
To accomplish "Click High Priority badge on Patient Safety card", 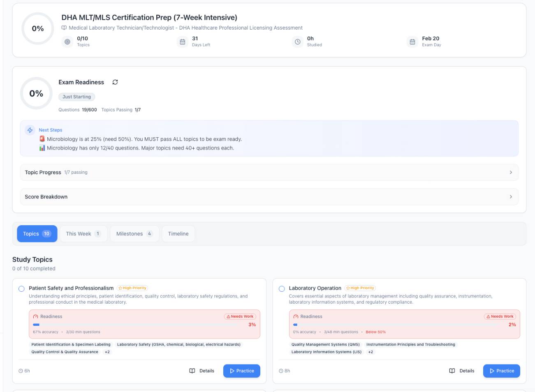I will point(132,288).
